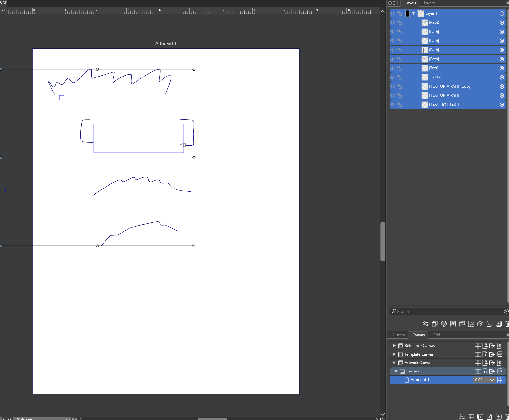The width and height of the screenshot is (509, 420).
Task: Toggle visibility of {TEXT TEXT TEXT} layer
Action: (x=392, y=105)
